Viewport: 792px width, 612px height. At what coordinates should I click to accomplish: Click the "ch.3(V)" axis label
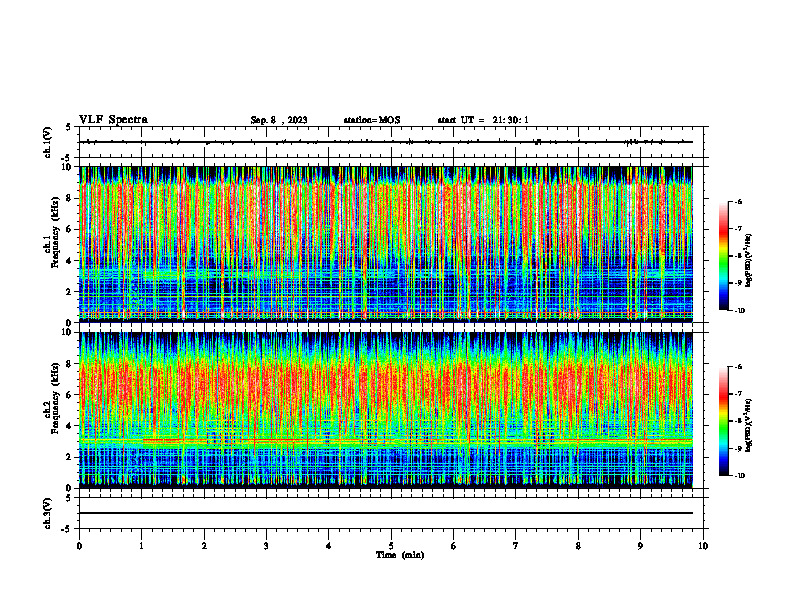tap(48, 513)
